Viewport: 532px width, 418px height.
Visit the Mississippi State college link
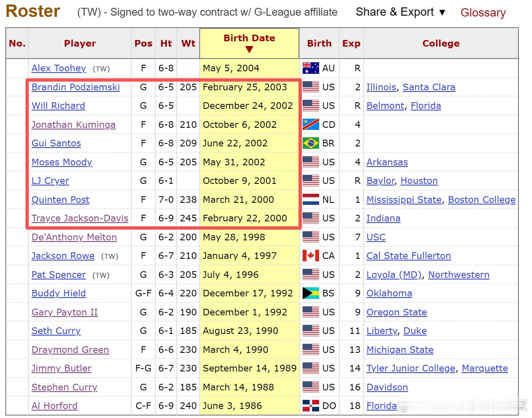point(404,200)
